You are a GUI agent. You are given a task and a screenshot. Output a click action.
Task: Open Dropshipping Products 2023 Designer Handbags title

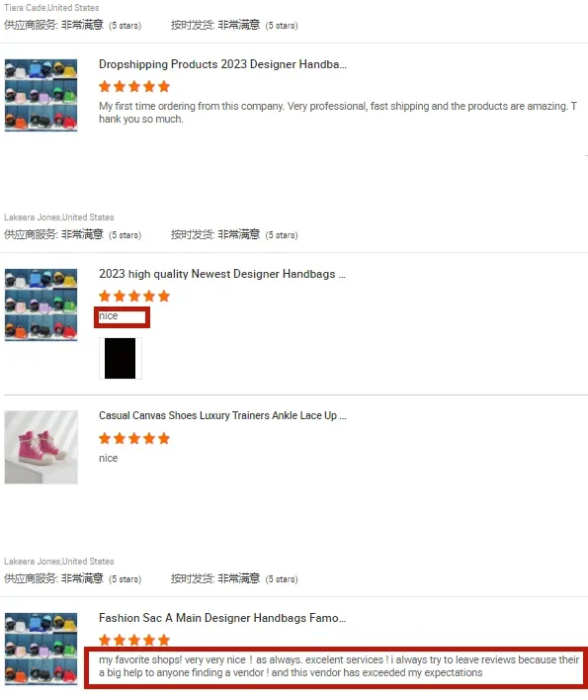point(222,64)
